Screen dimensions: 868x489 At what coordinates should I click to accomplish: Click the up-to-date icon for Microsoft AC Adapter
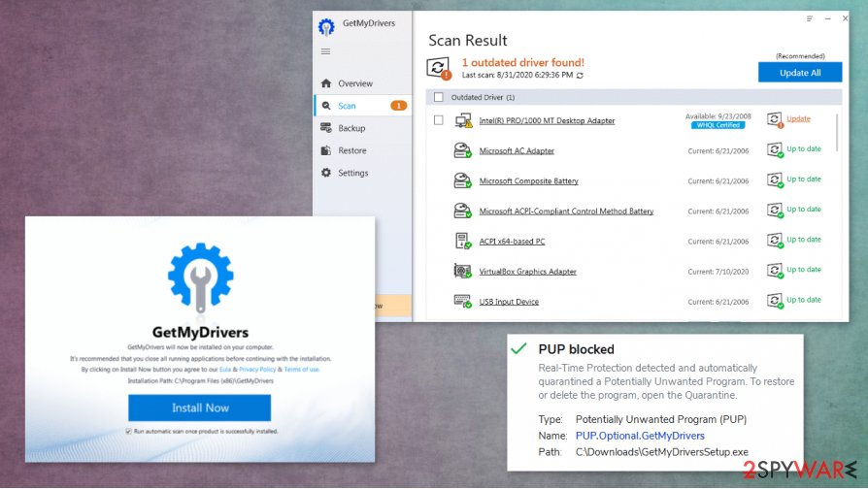point(775,150)
